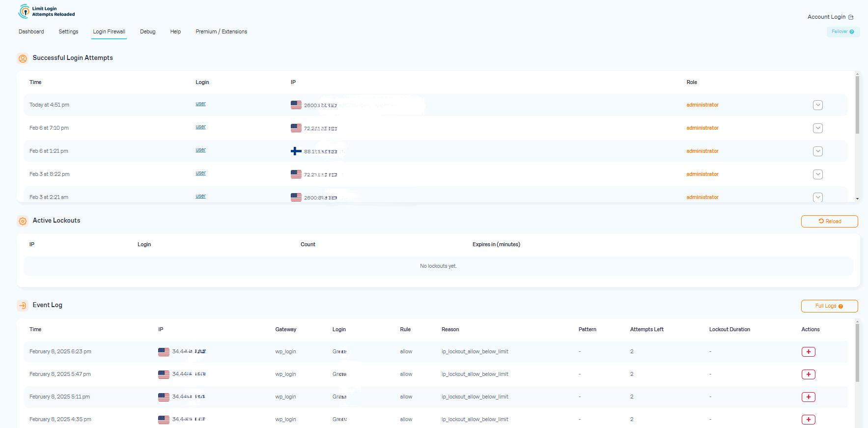868x428 pixels.
Task: Click flag in February 8 4:35 pm event
Action: (x=164, y=420)
